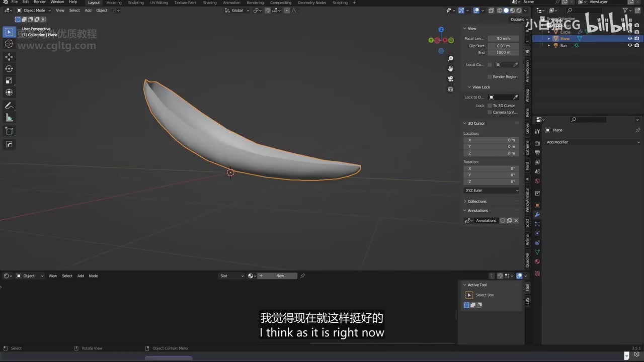Activate the Annotate pencil tool
The image size is (644, 362).
click(x=9, y=106)
